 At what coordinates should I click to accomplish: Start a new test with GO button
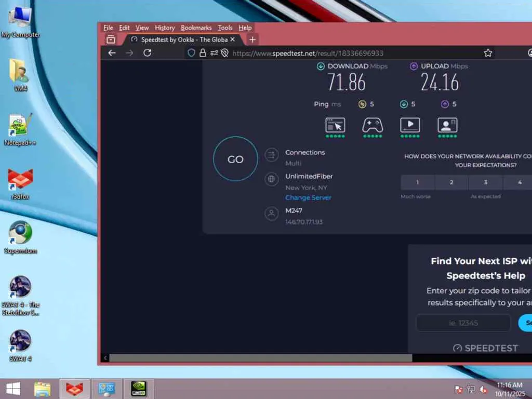click(x=235, y=159)
